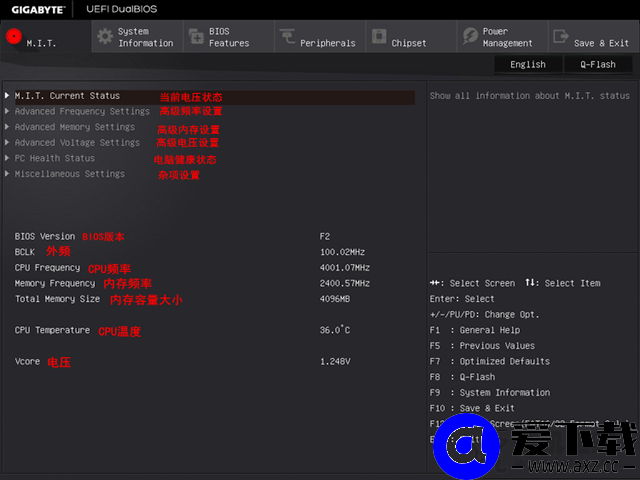Click the memory size value 4096MB

pyautogui.click(x=335, y=299)
